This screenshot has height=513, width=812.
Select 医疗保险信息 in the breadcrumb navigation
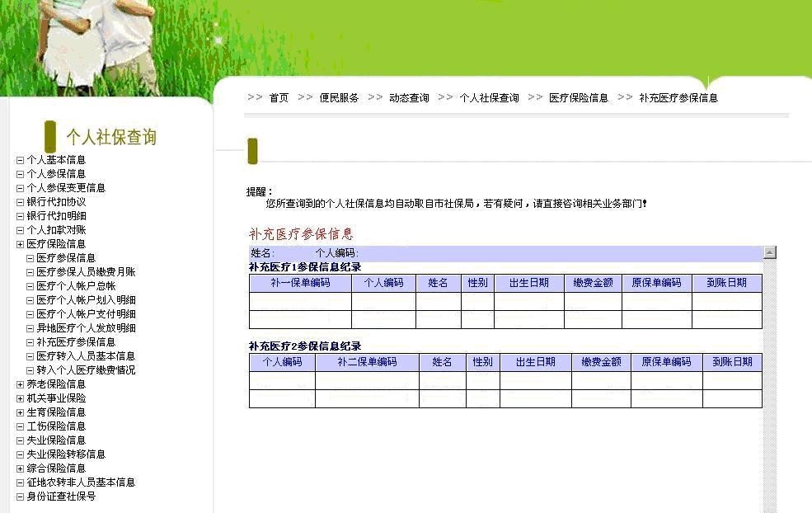[578, 98]
